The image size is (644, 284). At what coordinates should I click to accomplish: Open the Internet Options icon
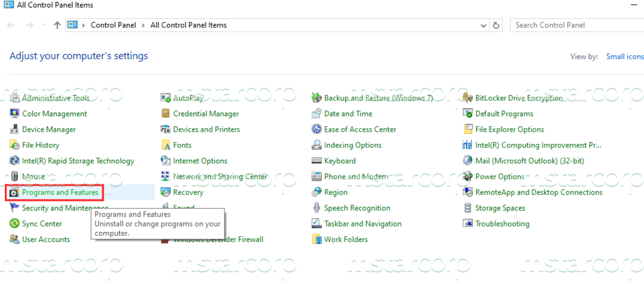tap(165, 161)
